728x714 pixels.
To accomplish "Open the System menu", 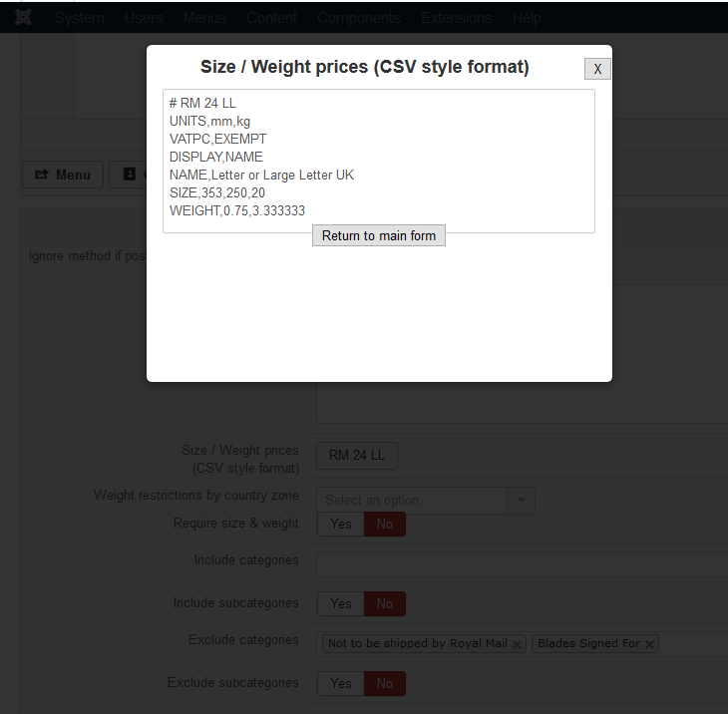I will click(80, 18).
